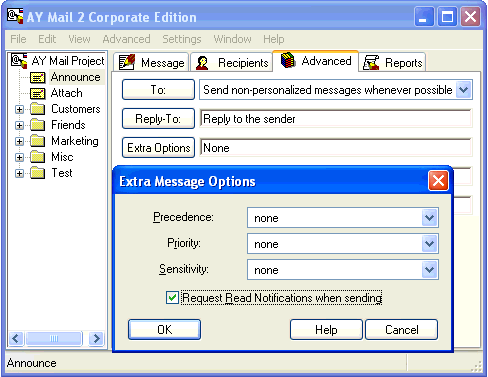The height and width of the screenshot is (377, 488).
Task: Select the Announce tree item
Action: 76,77
